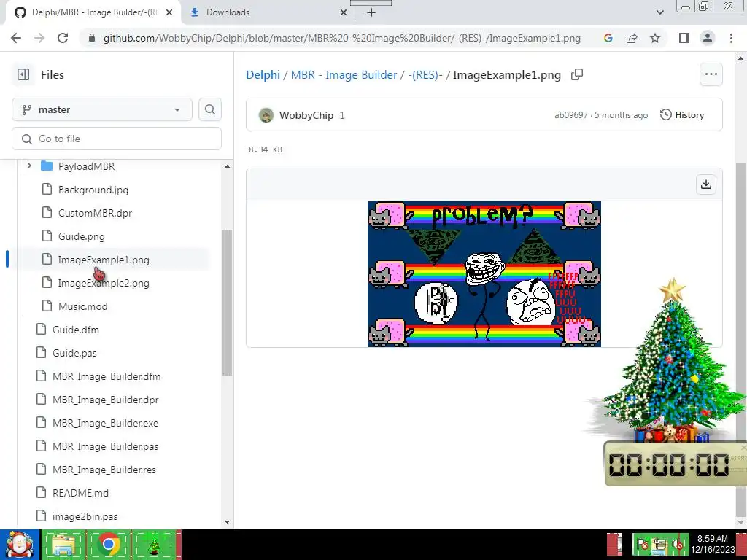
Task: Open the Chrome profile avatar
Action: click(x=708, y=38)
